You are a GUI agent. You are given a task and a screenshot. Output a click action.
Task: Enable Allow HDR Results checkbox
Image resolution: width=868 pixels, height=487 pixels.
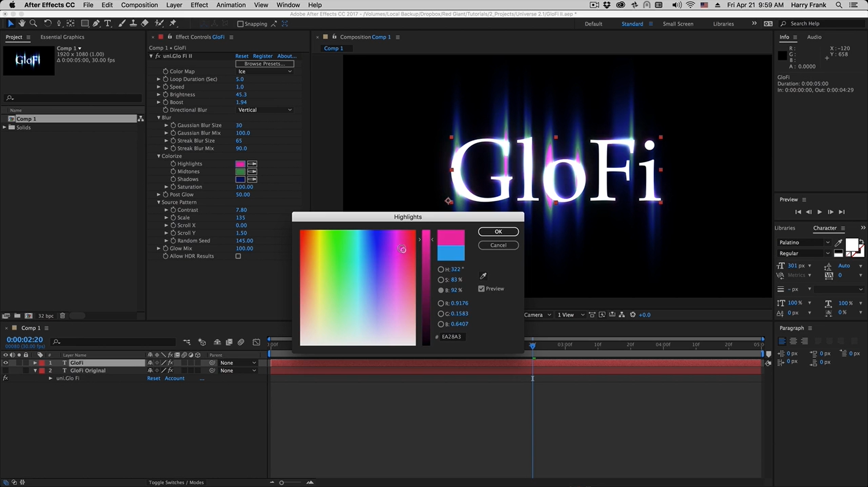tap(238, 256)
